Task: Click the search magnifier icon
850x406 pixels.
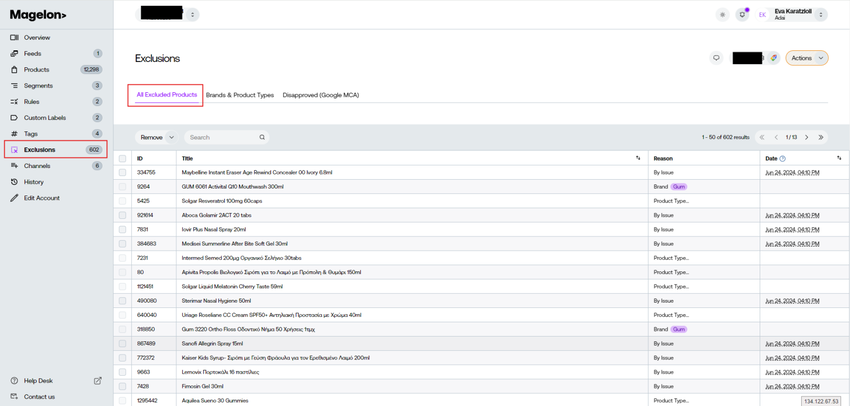Action: pos(262,138)
